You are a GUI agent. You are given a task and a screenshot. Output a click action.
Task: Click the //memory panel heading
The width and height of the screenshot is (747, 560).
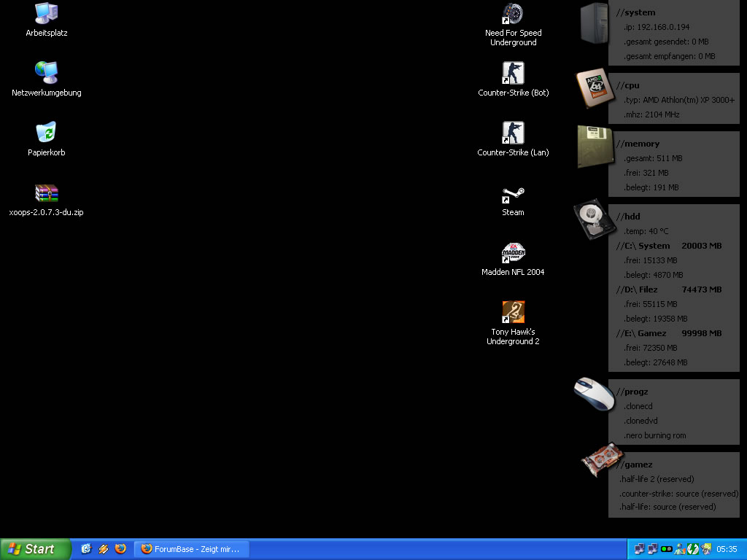[x=638, y=144]
